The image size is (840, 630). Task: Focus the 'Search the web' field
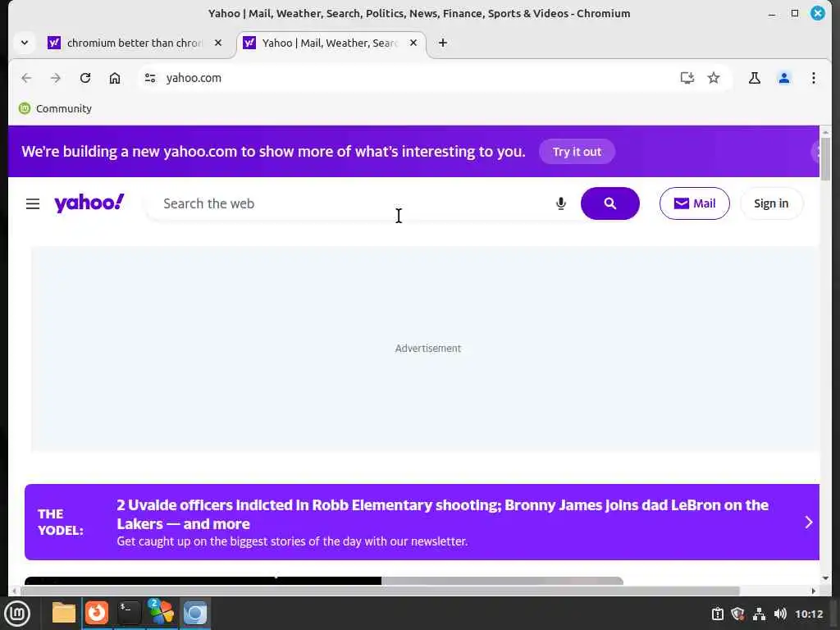click(354, 203)
